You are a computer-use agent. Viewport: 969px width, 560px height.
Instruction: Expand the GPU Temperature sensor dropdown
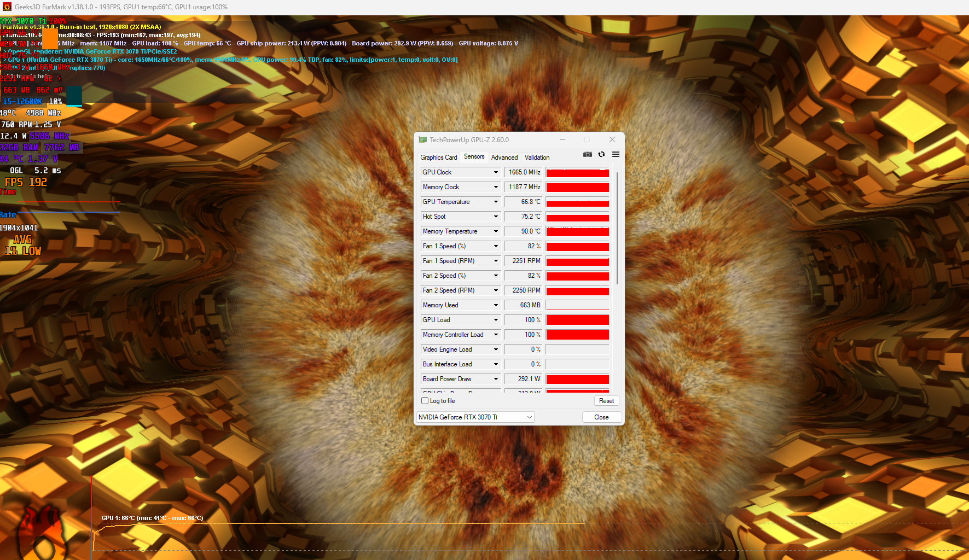496,202
